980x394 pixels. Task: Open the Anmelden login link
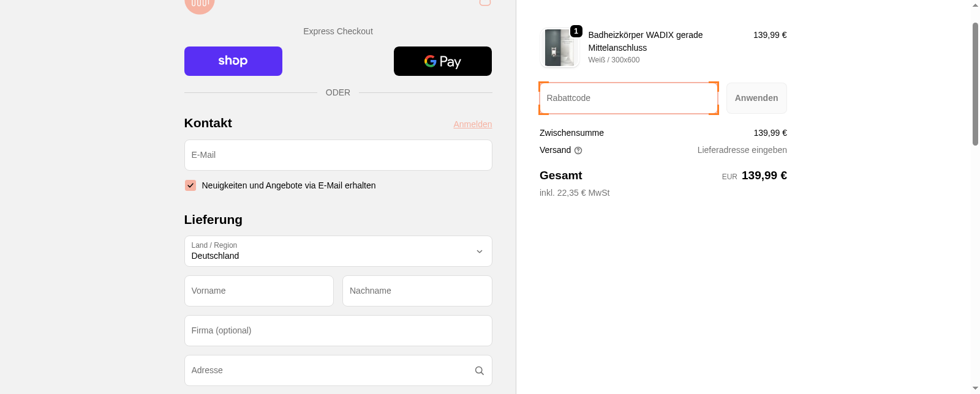pos(473,124)
